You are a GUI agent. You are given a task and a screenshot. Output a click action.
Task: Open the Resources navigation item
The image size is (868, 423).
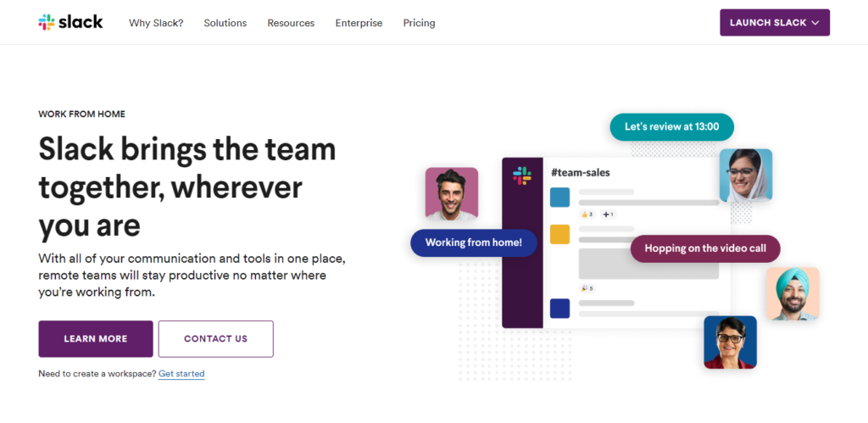point(292,23)
